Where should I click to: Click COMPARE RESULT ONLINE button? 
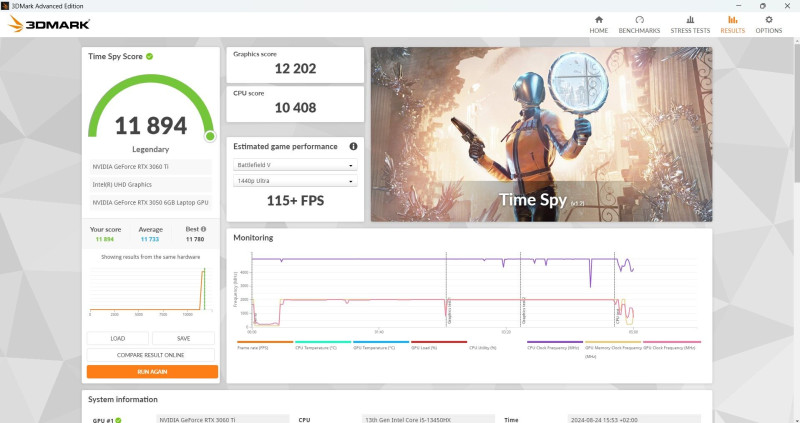click(x=151, y=355)
